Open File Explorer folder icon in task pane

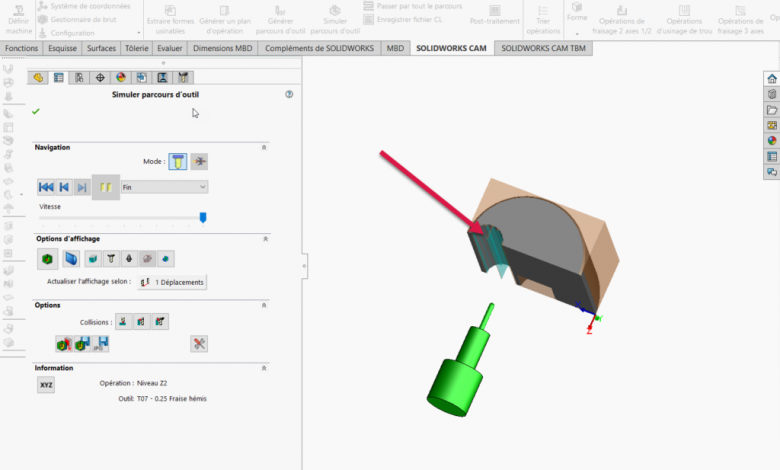pyautogui.click(x=772, y=110)
